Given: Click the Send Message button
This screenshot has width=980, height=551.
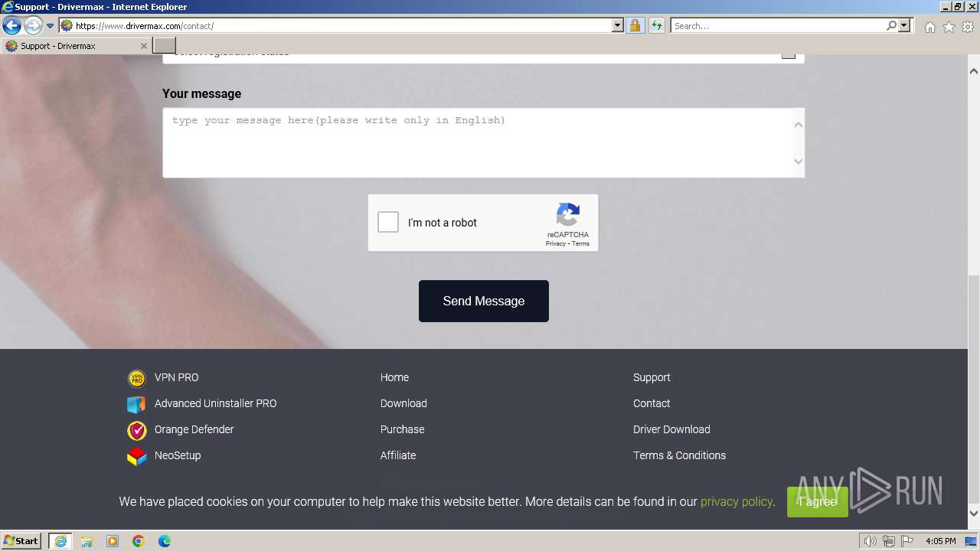Looking at the screenshot, I should point(483,301).
